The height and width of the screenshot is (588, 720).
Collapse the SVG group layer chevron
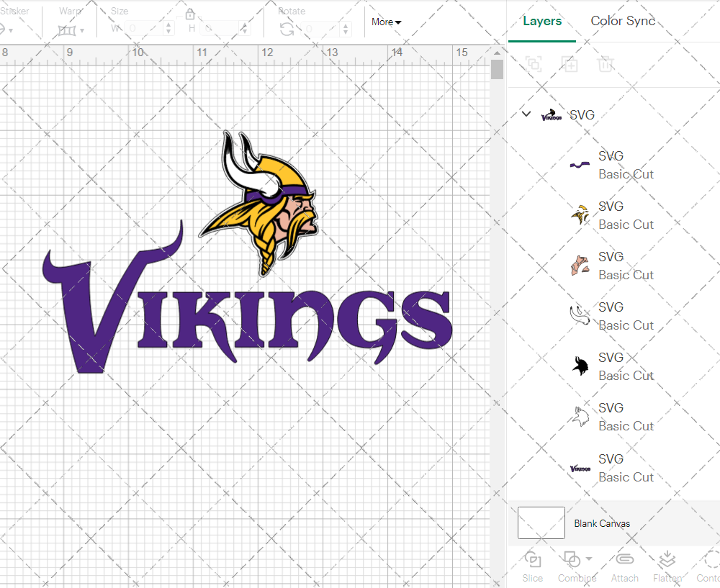point(526,114)
